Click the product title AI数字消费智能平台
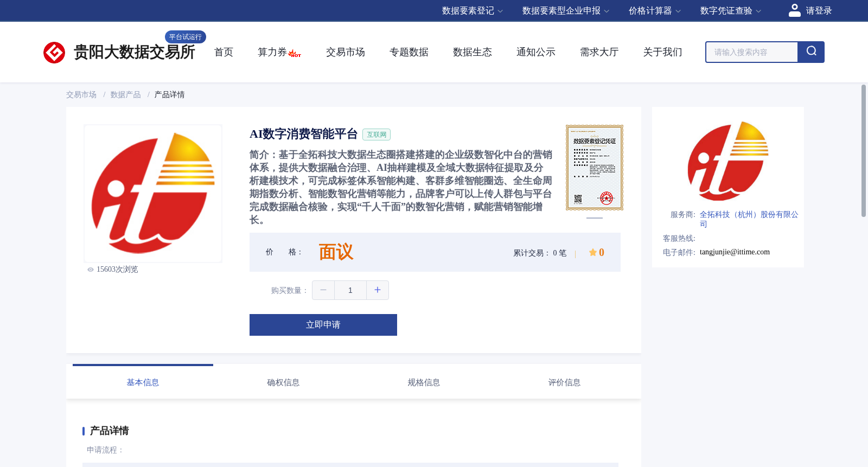 [304, 134]
